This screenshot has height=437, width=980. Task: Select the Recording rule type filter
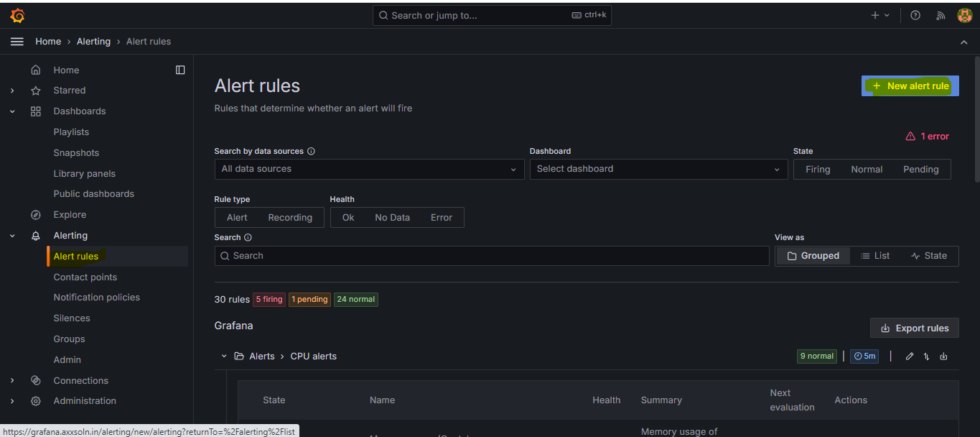click(x=290, y=218)
